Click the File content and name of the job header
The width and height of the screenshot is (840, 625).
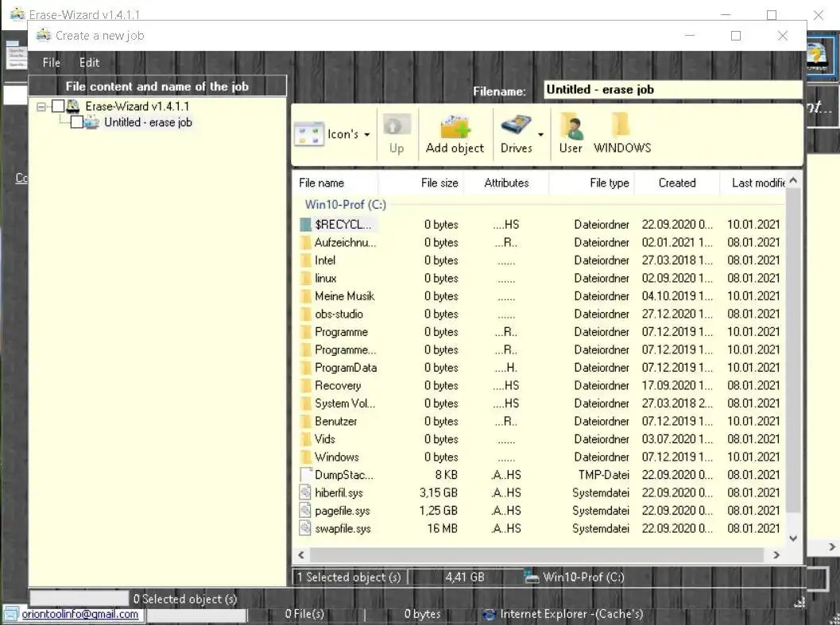(x=157, y=87)
